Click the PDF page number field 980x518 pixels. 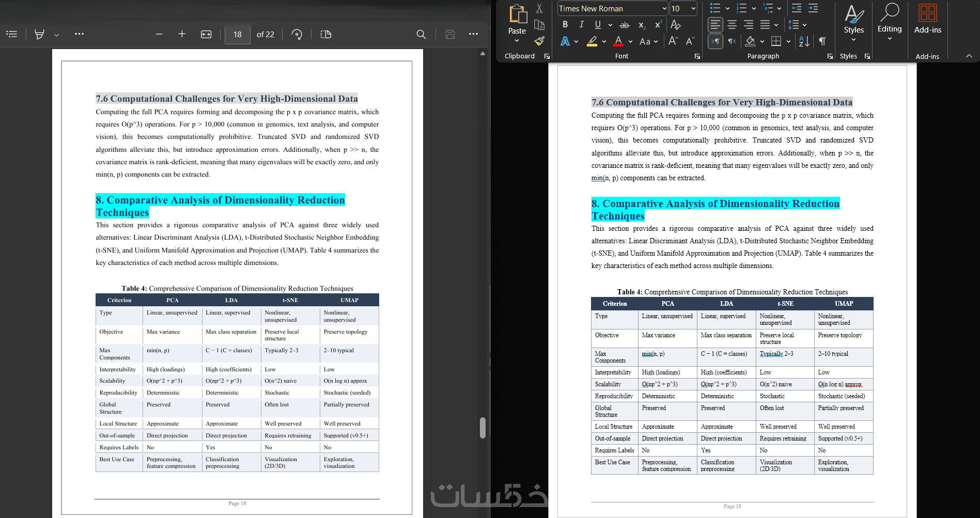(x=238, y=34)
